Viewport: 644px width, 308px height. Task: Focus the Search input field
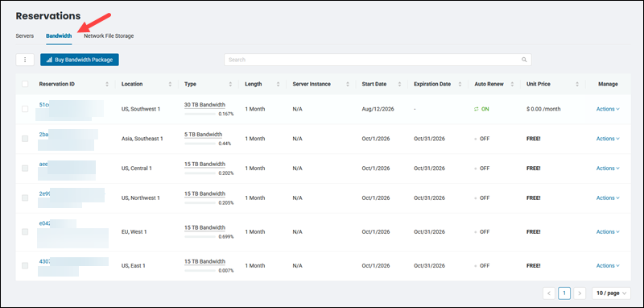tap(378, 60)
